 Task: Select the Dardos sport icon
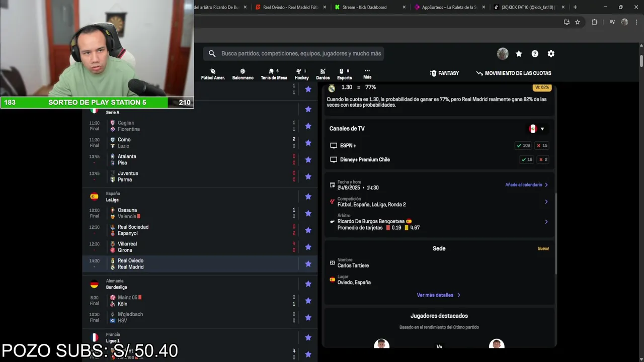[323, 74]
